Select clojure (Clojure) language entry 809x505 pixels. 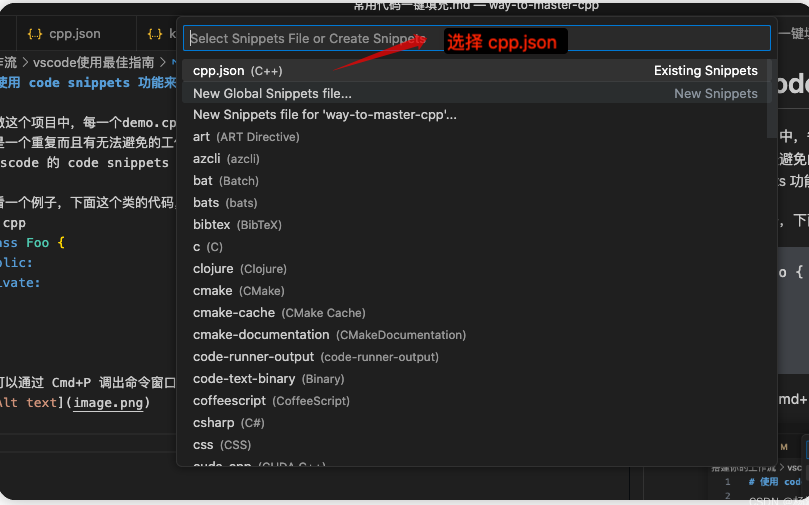475,269
